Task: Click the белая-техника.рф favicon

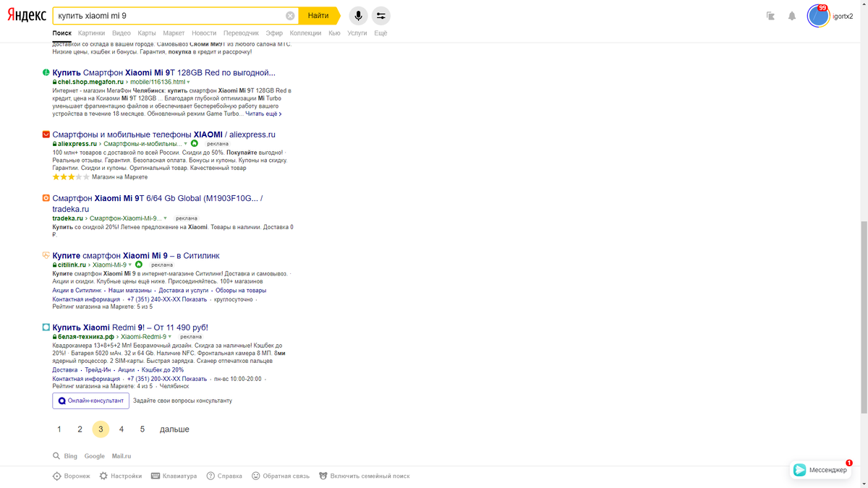Action: 46,328
